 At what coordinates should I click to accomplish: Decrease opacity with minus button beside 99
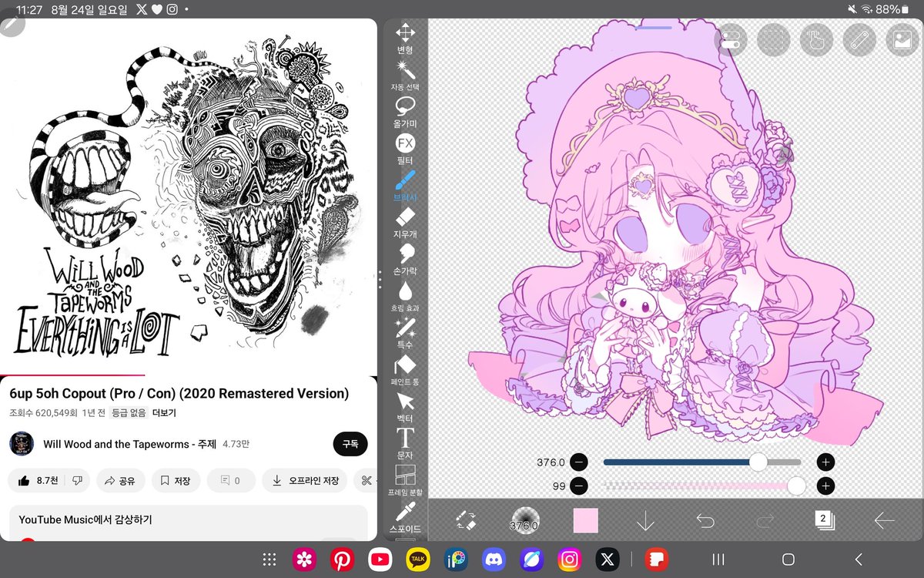point(579,486)
